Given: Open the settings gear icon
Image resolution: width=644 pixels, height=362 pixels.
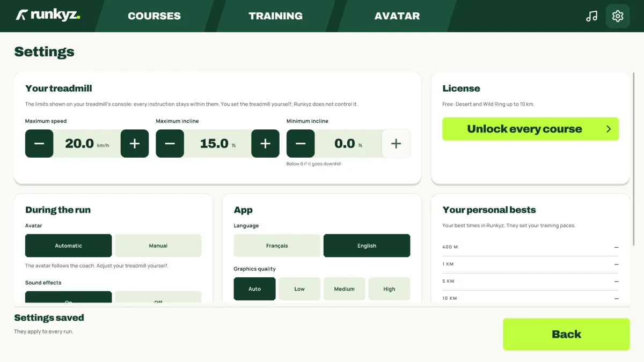Looking at the screenshot, I should (618, 16).
